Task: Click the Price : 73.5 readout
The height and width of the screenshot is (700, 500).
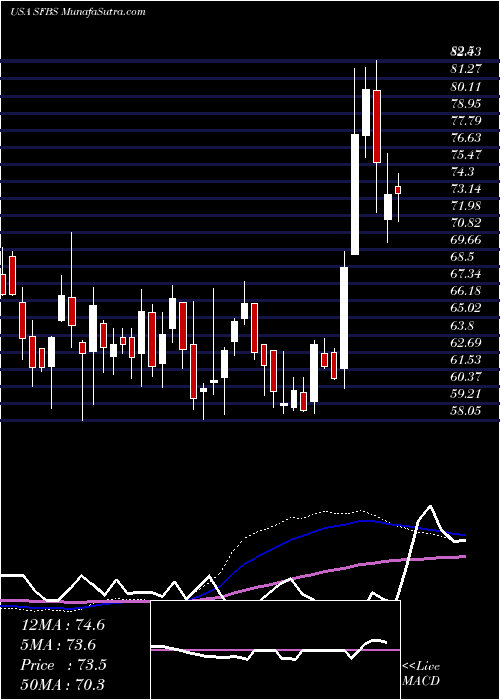Action: point(63,665)
